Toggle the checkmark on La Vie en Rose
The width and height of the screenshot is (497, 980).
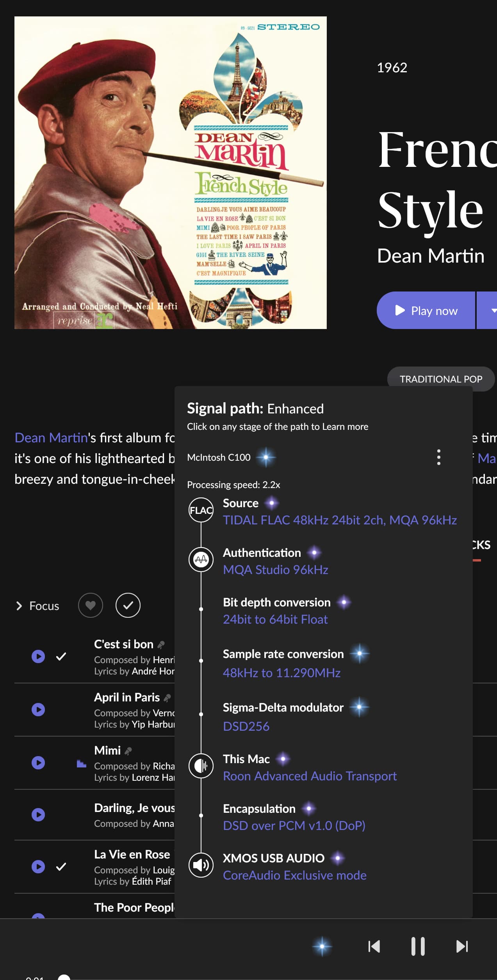(61, 867)
